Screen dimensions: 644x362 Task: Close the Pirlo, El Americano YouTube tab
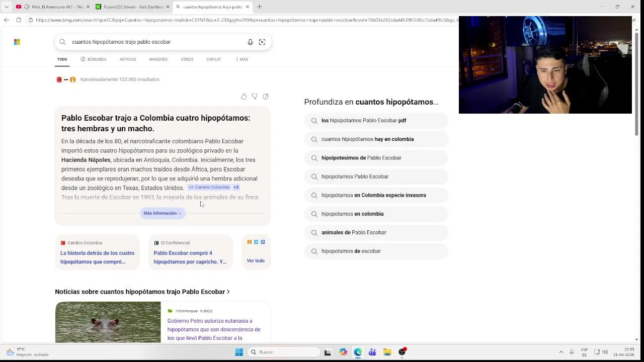(88, 7)
